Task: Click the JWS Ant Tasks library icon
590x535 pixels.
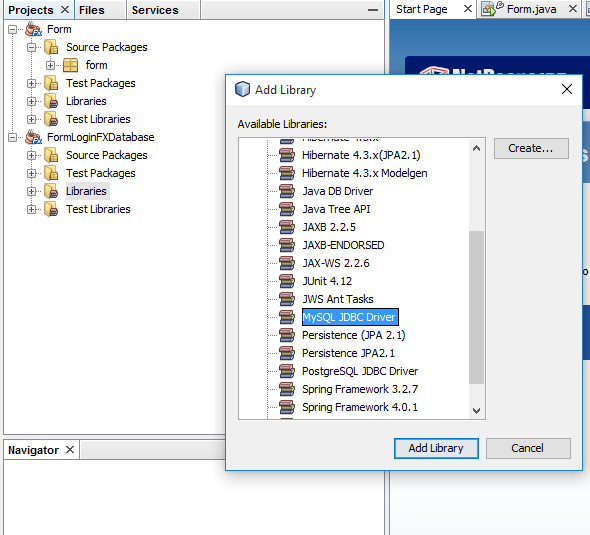Action: pyautogui.click(x=287, y=299)
